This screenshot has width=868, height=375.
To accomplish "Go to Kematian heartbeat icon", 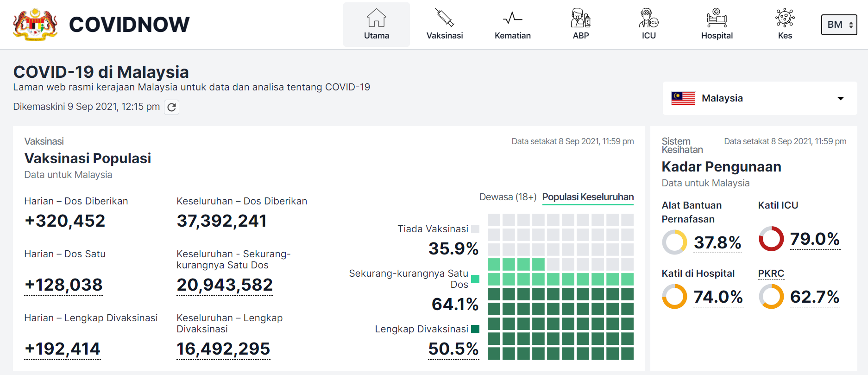I will [x=512, y=19].
